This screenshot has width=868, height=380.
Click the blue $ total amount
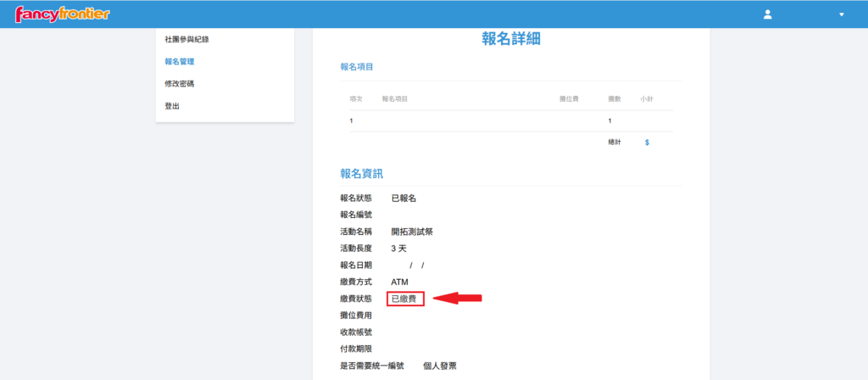647,142
